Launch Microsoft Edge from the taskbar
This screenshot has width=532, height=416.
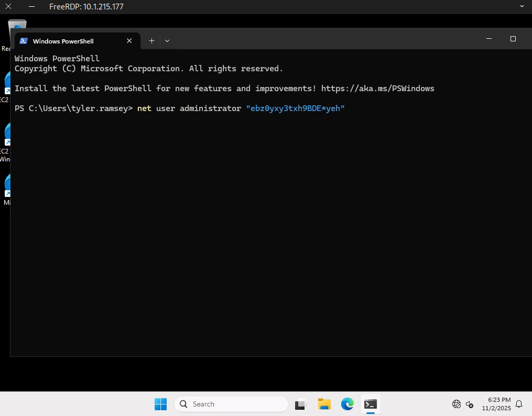(347, 404)
